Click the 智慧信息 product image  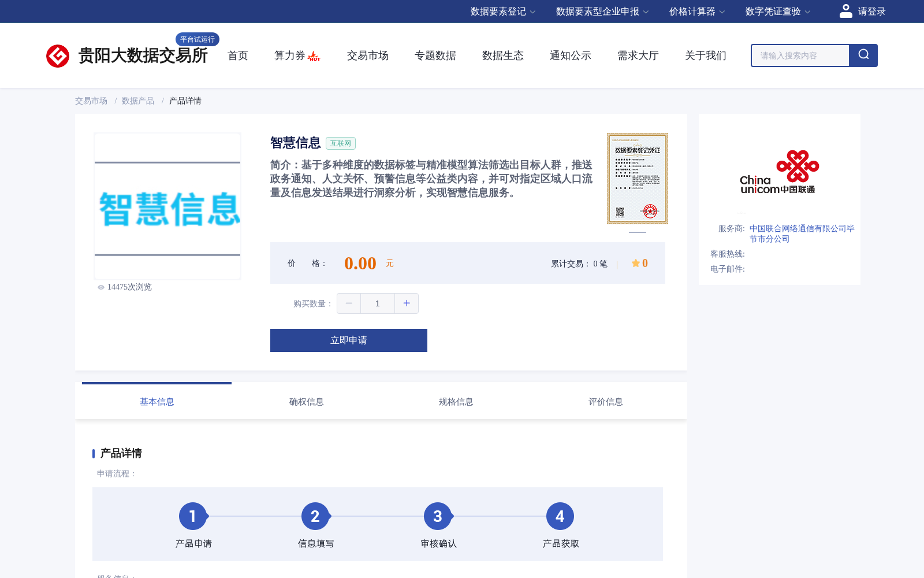pos(167,206)
